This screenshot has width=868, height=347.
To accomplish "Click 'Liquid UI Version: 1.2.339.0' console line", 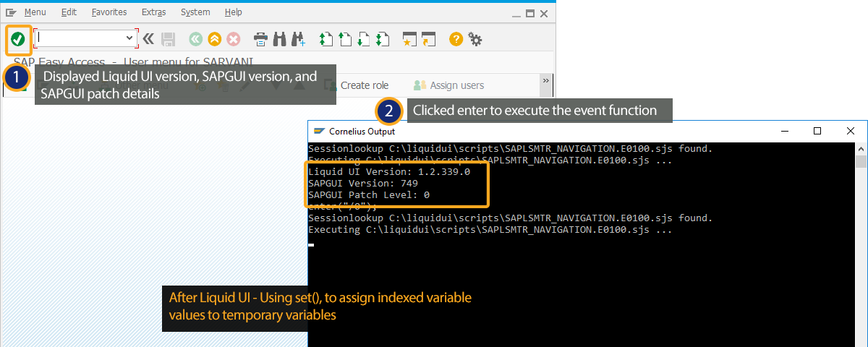I will 389,172.
